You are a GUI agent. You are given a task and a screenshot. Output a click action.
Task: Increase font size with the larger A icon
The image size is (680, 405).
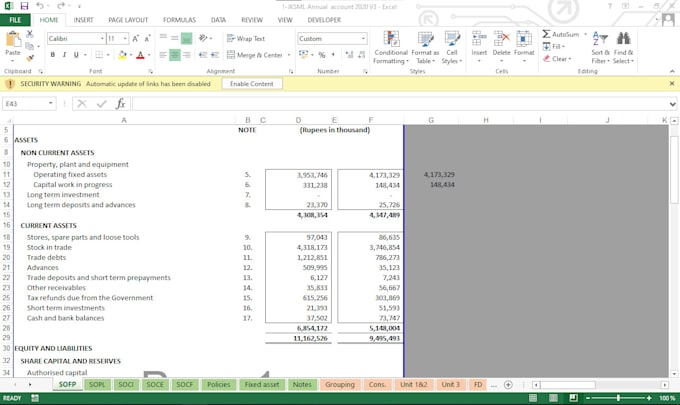pos(136,39)
